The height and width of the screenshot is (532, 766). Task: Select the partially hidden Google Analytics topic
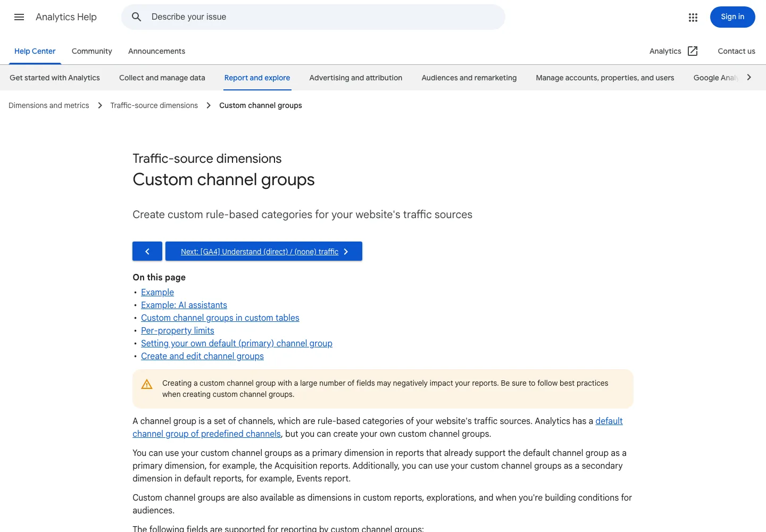[x=716, y=78]
